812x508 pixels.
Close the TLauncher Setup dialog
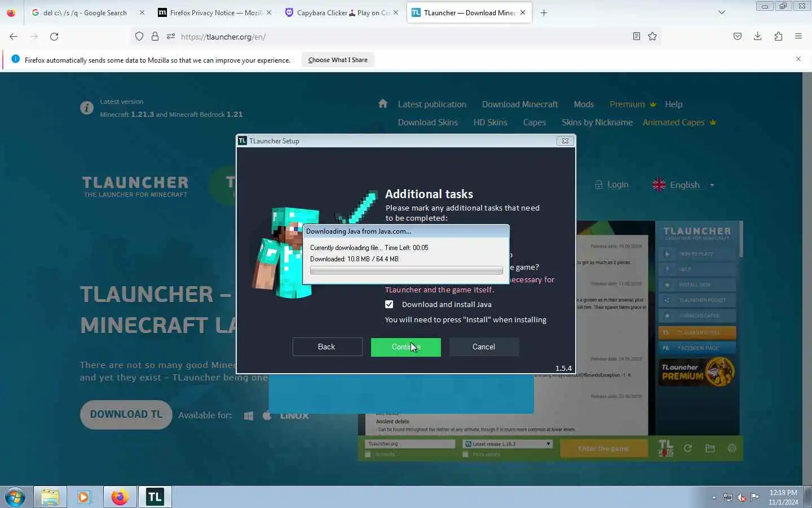click(565, 141)
